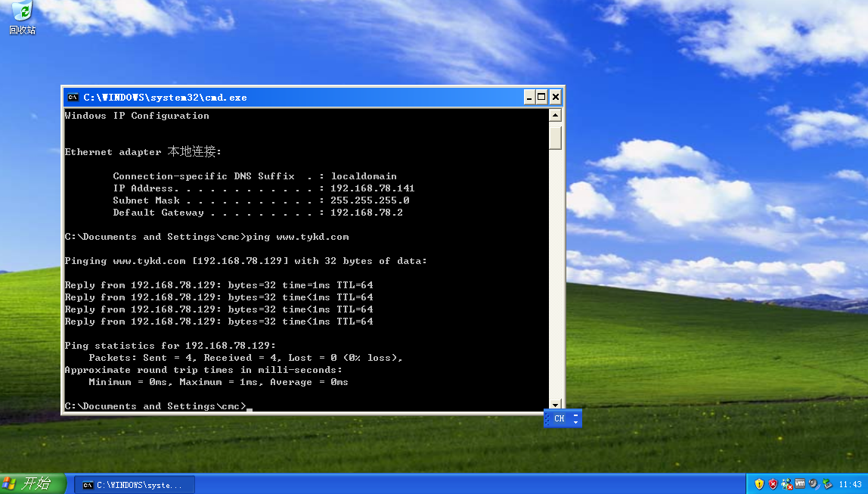This screenshot has height=494, width=868.
Task: Maximize the cmd.exe window
Action: tap(541, 98)
